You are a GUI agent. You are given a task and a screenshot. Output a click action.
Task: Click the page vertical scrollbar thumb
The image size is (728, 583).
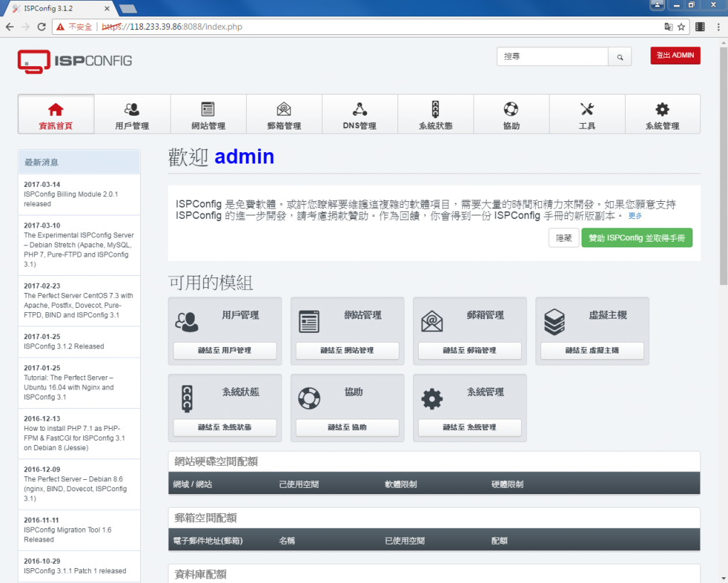[x=723, y=166]
